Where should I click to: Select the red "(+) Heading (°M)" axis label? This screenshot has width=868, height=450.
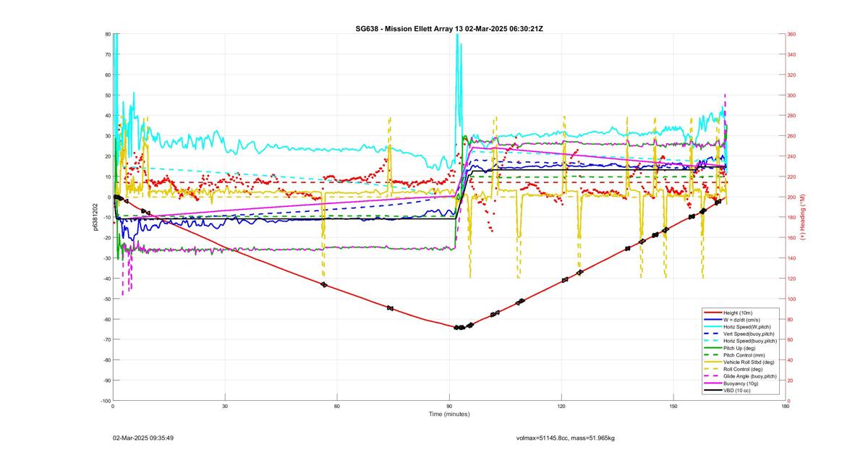click(x=803, y=217)
